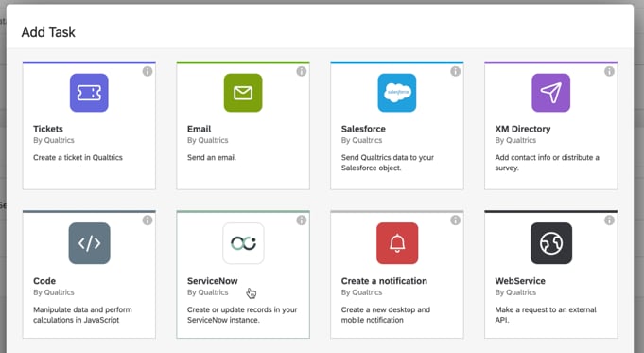Screen dimensions: 644x353
Task: Select the green Email envelope icon
Action: point(243,93)
